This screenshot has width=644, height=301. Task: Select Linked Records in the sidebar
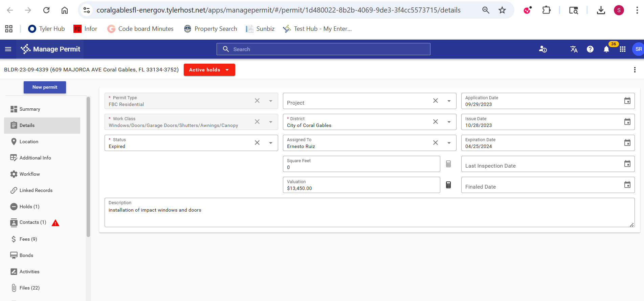point(36,190)
